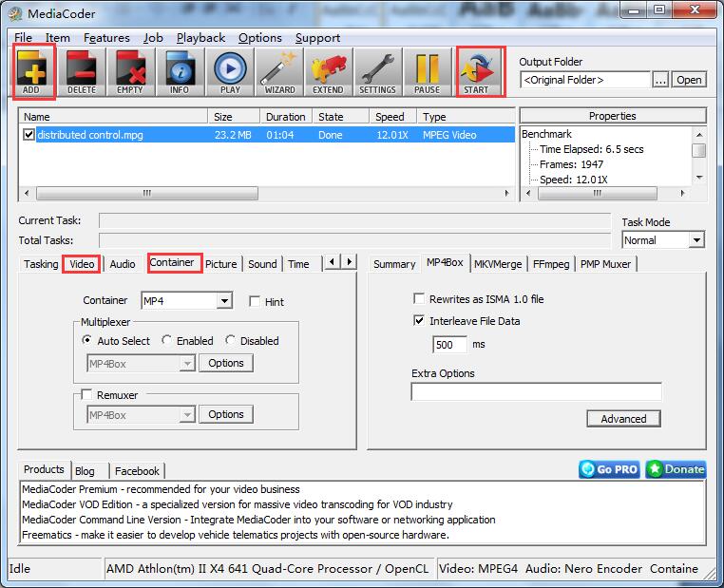This screenshot has height=588, width=724.
Task: Click the Extra Options text field
Action: (536, 391)
